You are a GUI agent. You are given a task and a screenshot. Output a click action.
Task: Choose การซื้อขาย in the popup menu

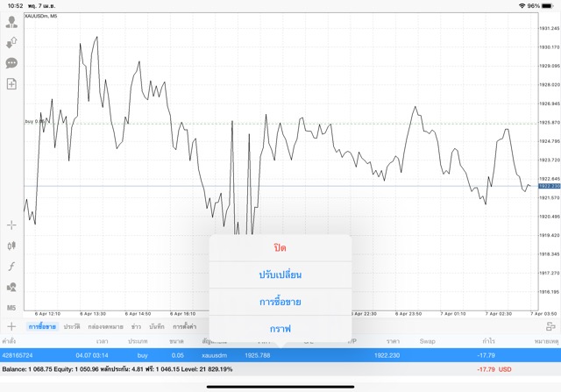point(280,302)
